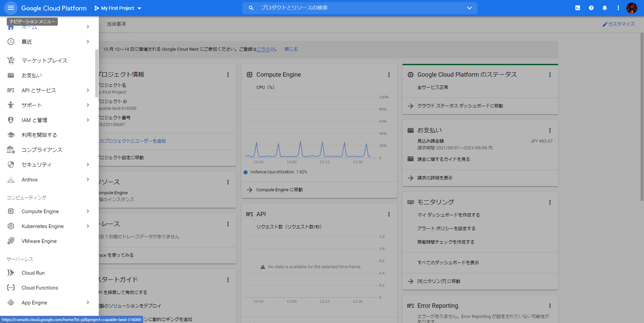Click the API とサービス icon
Image resolution: width=644 pixels, height=323 pixels.
[11, 90]
